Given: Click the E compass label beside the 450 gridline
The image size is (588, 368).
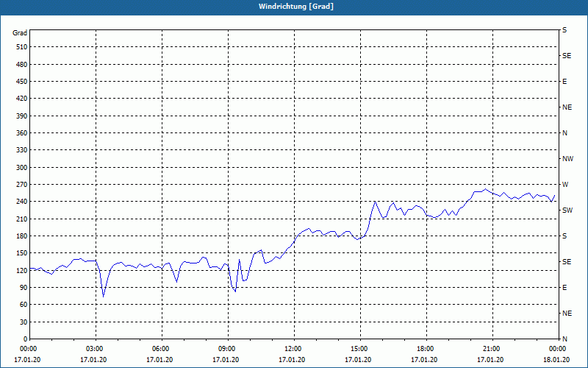Looking at the screenshot, I should coord(564,82).
